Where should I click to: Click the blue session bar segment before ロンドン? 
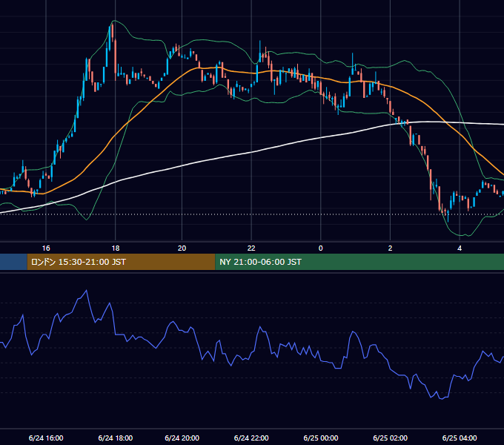[x=13, y=262]
